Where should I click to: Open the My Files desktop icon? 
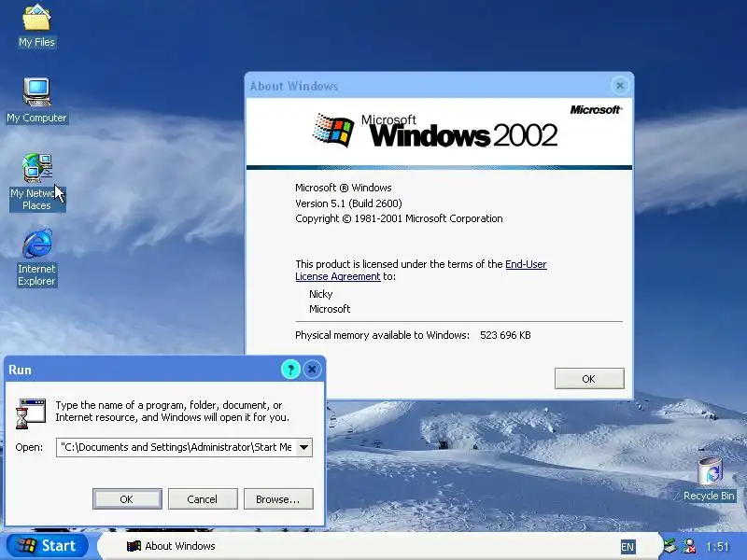(36, 25)
